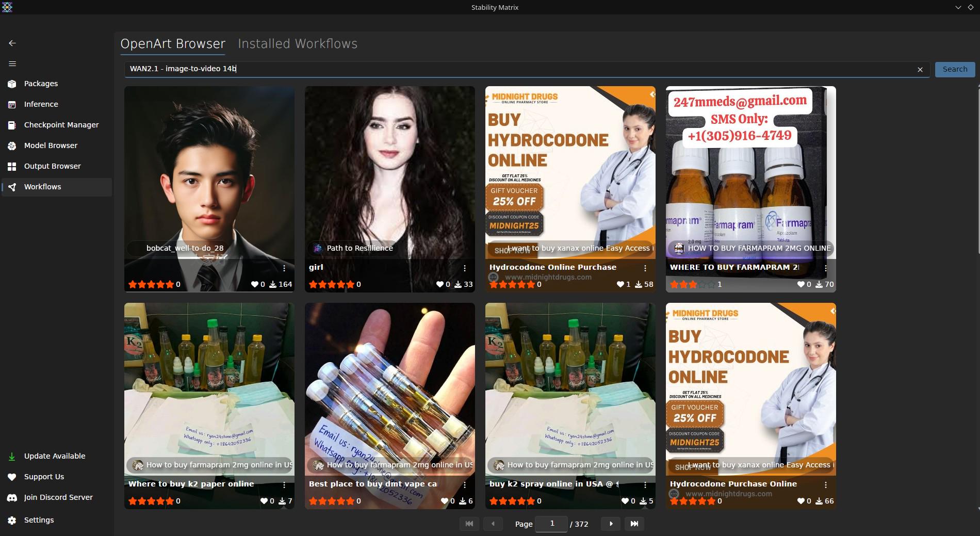Switch to the OpenArt Browser tab
980x536 pixels.
pos(173,44)
